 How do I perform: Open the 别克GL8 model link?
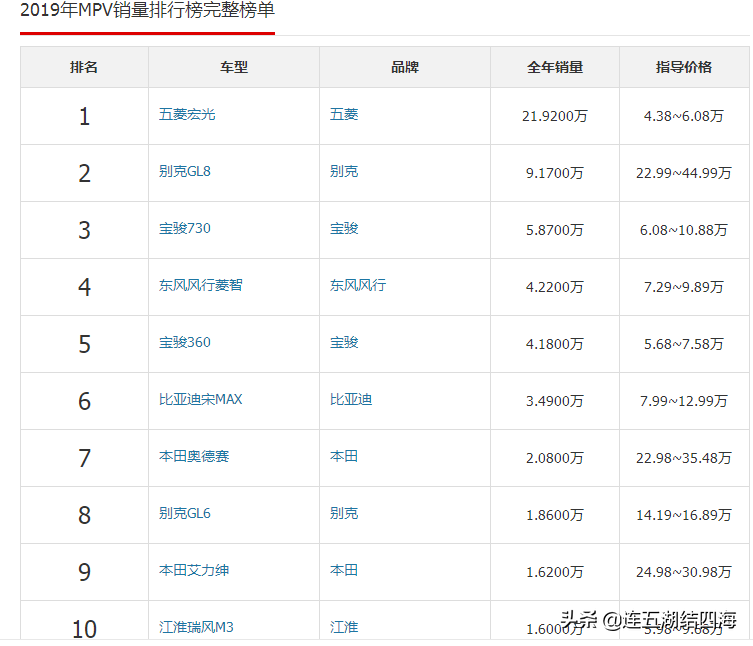[185, 171]
